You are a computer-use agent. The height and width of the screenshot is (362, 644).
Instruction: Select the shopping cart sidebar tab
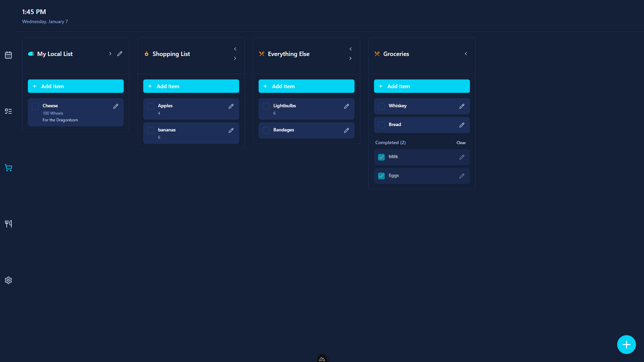pyautogui.click(x=8, y=168)
